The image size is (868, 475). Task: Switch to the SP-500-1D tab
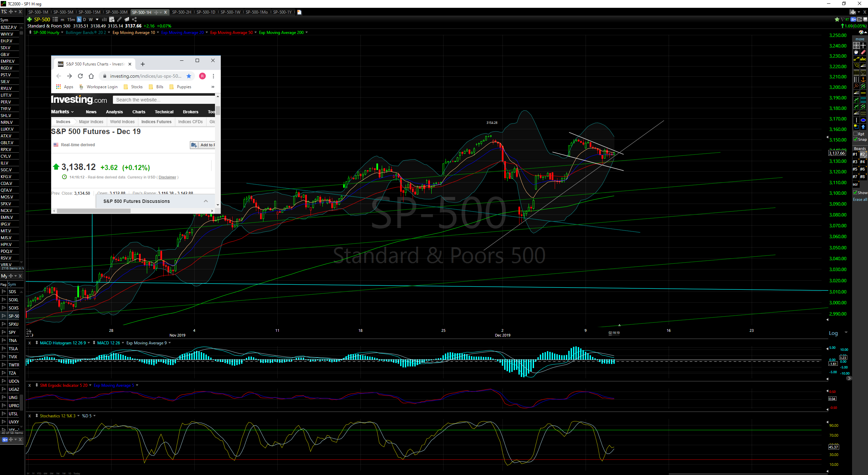[x=205, y=12]
